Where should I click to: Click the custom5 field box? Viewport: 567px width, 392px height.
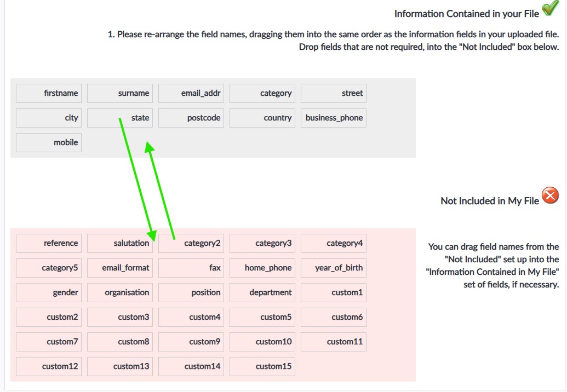pos(262,317)
